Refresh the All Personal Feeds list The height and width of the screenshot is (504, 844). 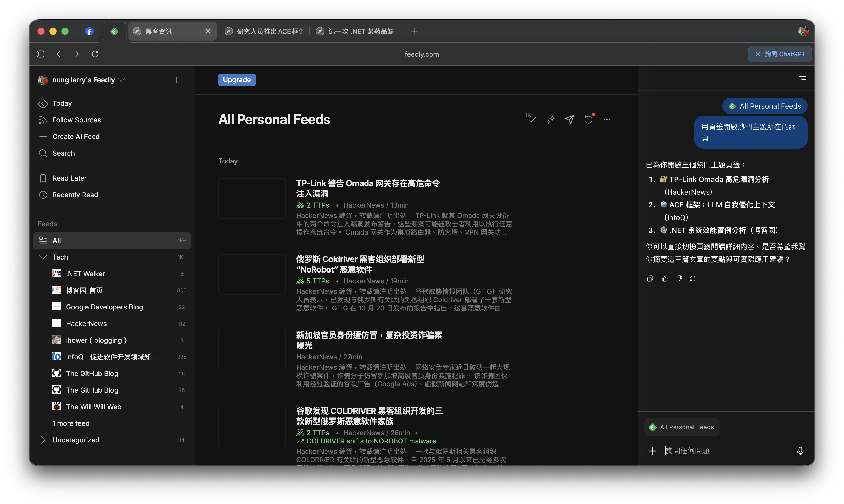[588, 120]
